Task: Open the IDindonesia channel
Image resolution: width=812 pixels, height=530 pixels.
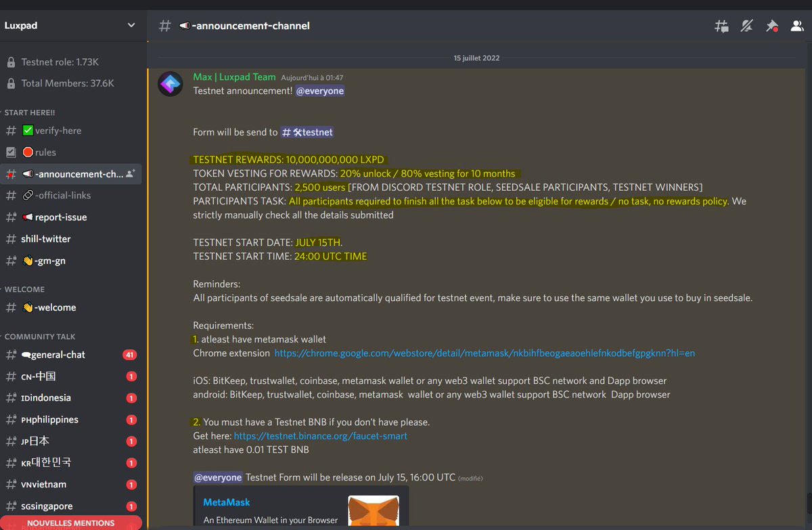Action: [71, 398]
